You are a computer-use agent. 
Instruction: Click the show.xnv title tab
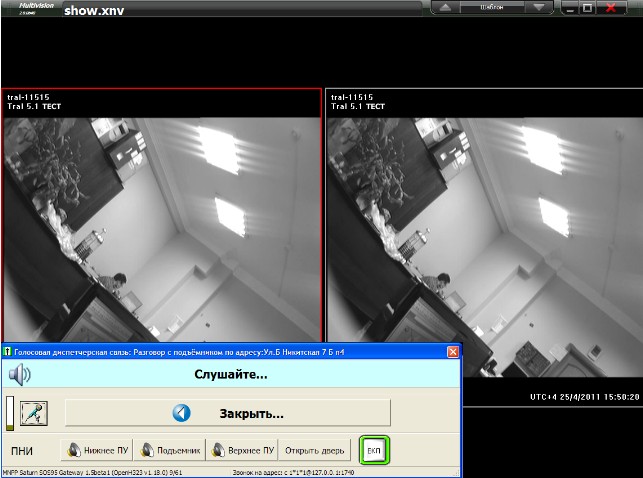[95, 12]
